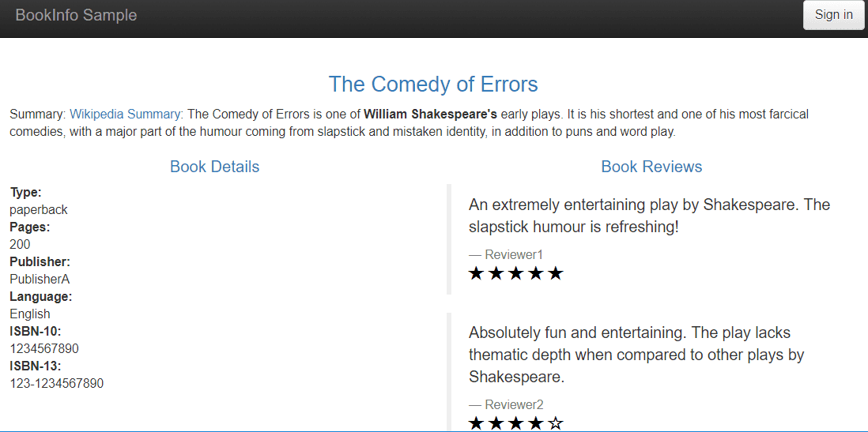Click The Comedy of Errors title
The image size is (868, 432).
pos(433,85)
